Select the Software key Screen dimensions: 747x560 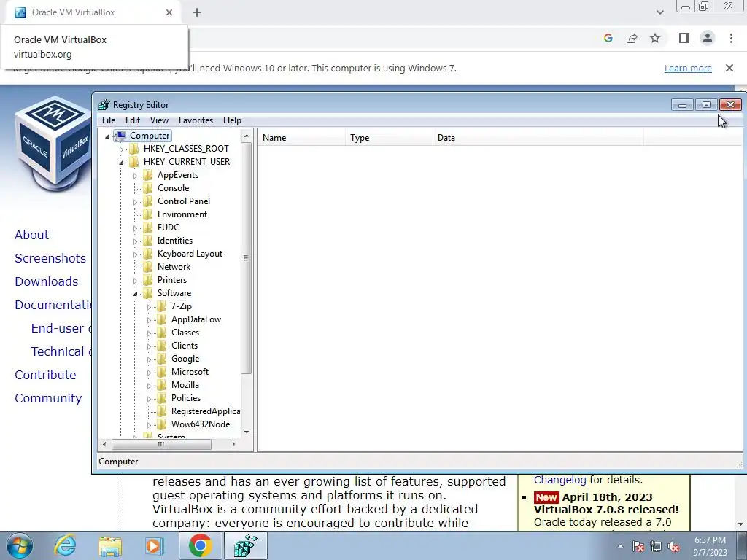[x=174, y=293]
